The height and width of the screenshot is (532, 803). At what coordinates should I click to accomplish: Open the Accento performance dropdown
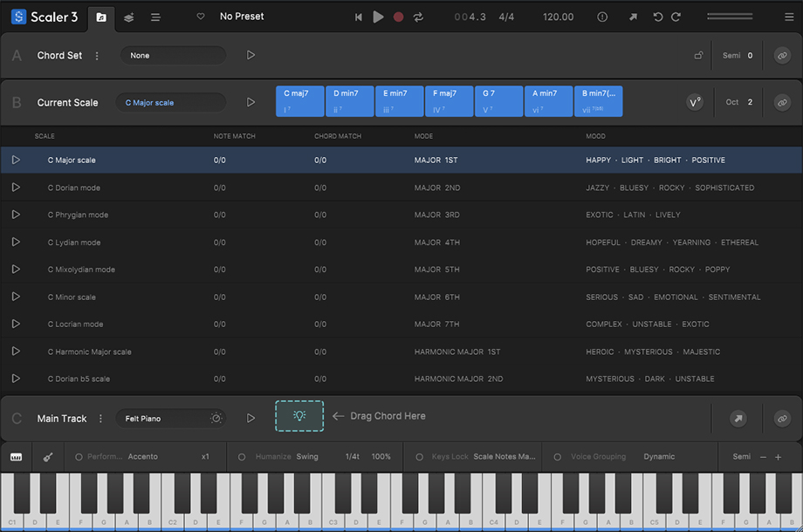pyautogui.click(x=143, y=457)
